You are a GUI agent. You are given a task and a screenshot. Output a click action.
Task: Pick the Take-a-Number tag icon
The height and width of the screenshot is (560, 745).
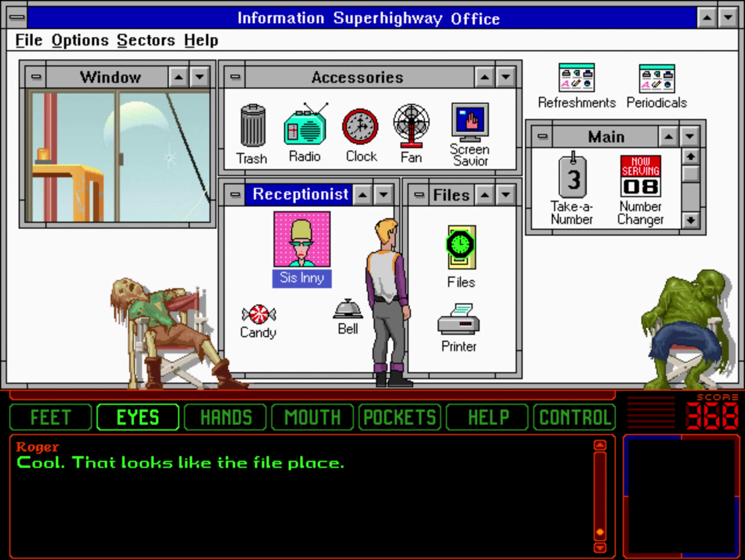(573, 175)
